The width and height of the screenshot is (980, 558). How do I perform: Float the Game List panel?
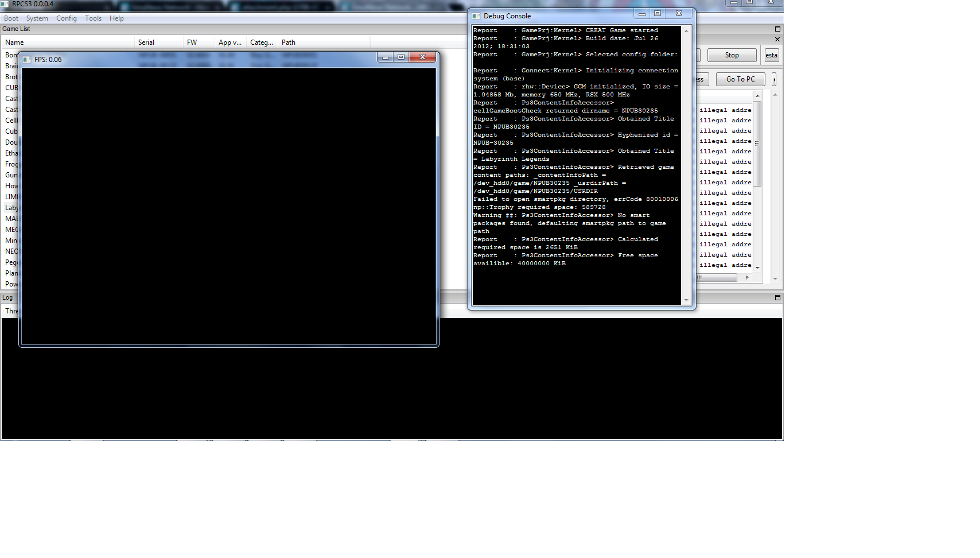point(777,29)
